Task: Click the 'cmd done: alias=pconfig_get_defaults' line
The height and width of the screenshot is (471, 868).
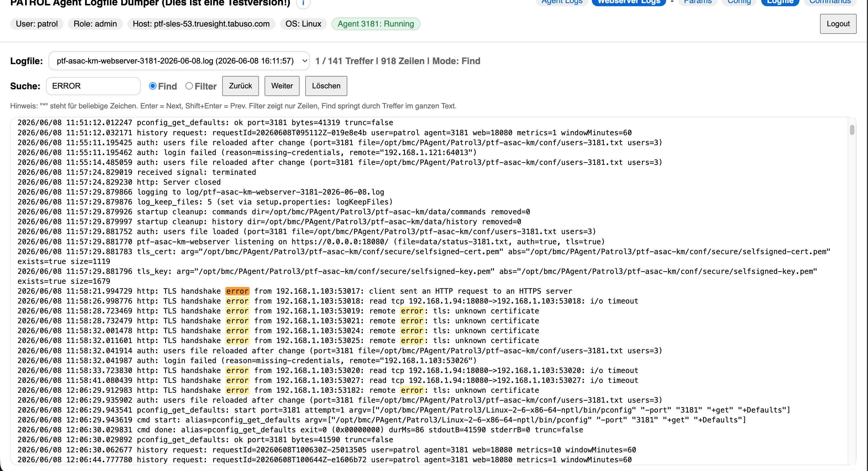Action: [x=300, y=430]
